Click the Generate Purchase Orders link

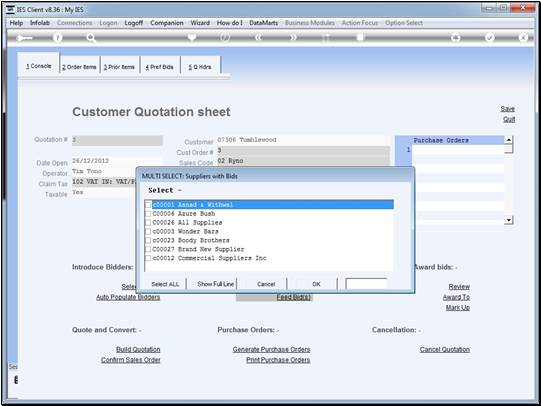tap(271, 349)
